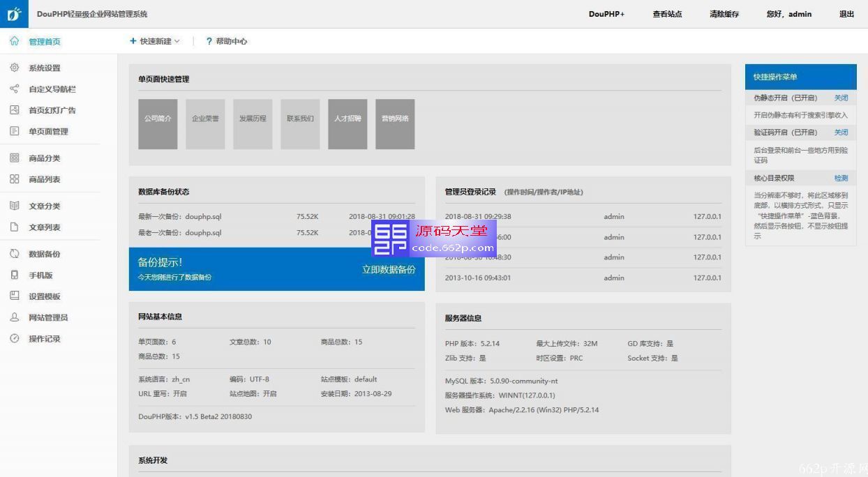Go to 文章分类
This screenshot has width=868, height=477.
(x=45, y=206)
